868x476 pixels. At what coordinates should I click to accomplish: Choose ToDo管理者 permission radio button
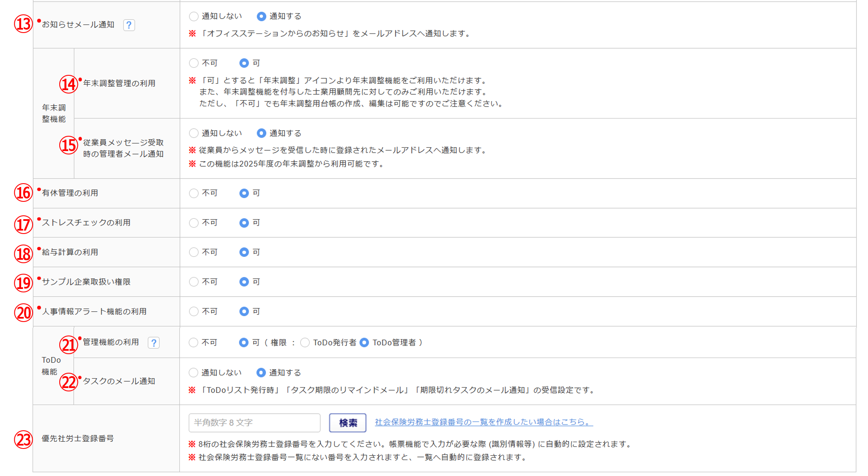pyautogui.click(x=364, y=343)
